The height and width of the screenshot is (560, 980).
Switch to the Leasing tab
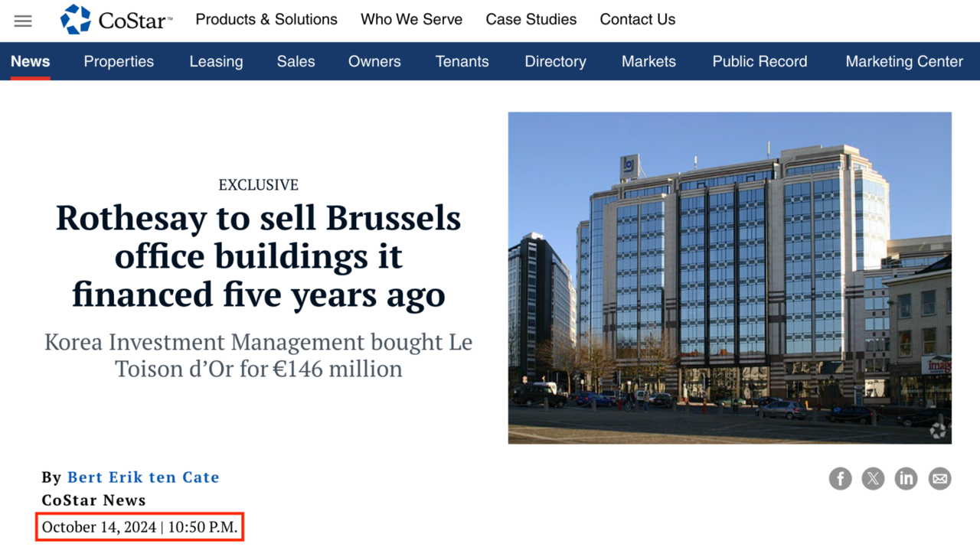point(216,62)
